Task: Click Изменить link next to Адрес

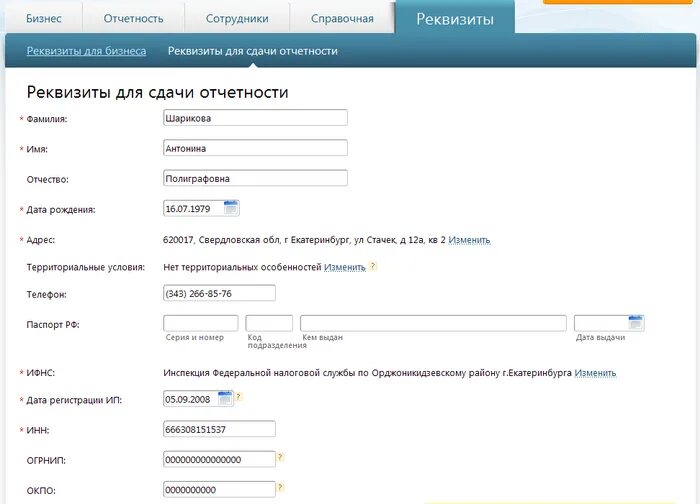Action: tap(469, 240)
